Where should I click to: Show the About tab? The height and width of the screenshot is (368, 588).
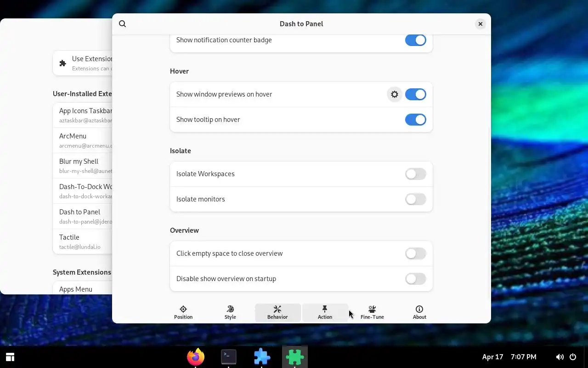(x=419, y=313)
